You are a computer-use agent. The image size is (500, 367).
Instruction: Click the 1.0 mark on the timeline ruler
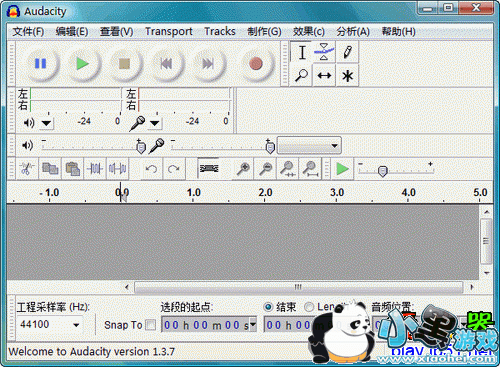click(193, 193)
